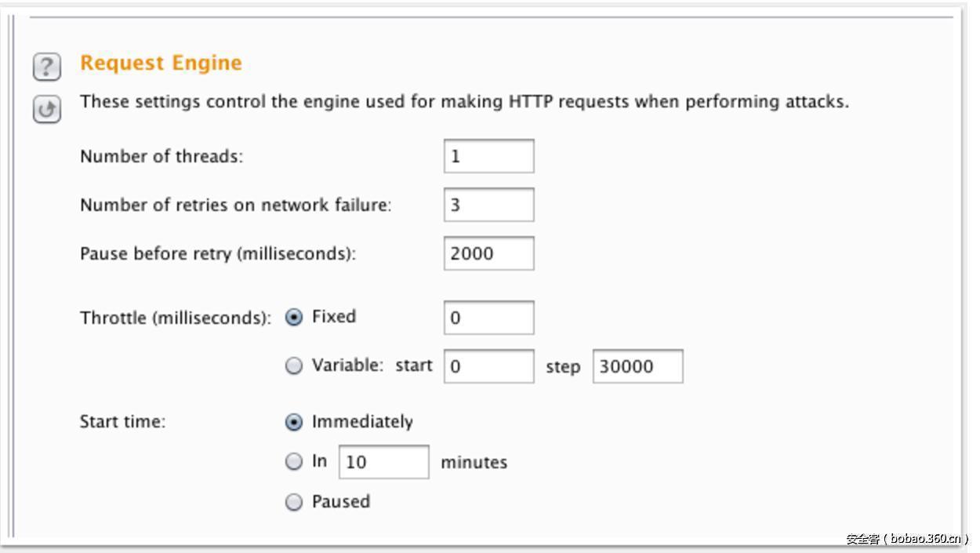Click the engine settings description text
Viewport: 980px width, 553px height.
click(x=464, y=101)
